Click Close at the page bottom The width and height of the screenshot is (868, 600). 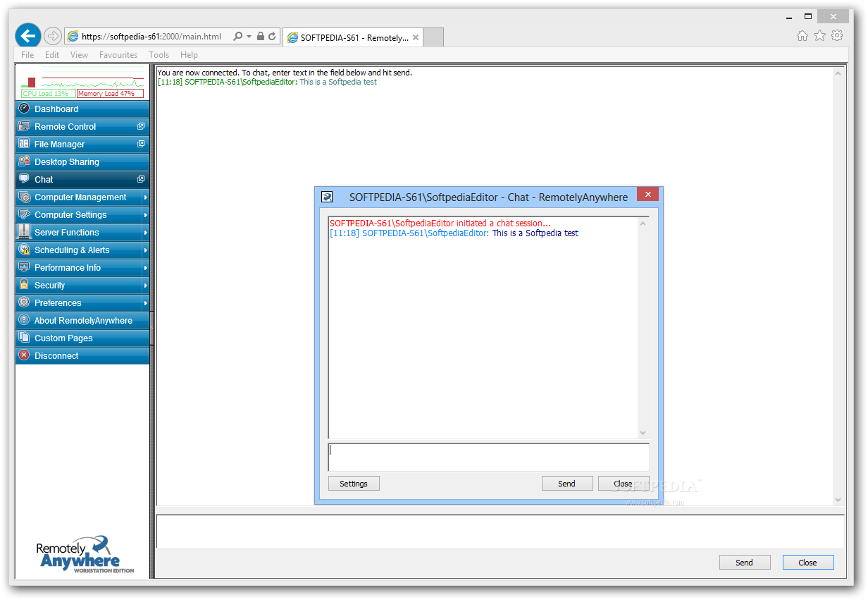point(807,563)
